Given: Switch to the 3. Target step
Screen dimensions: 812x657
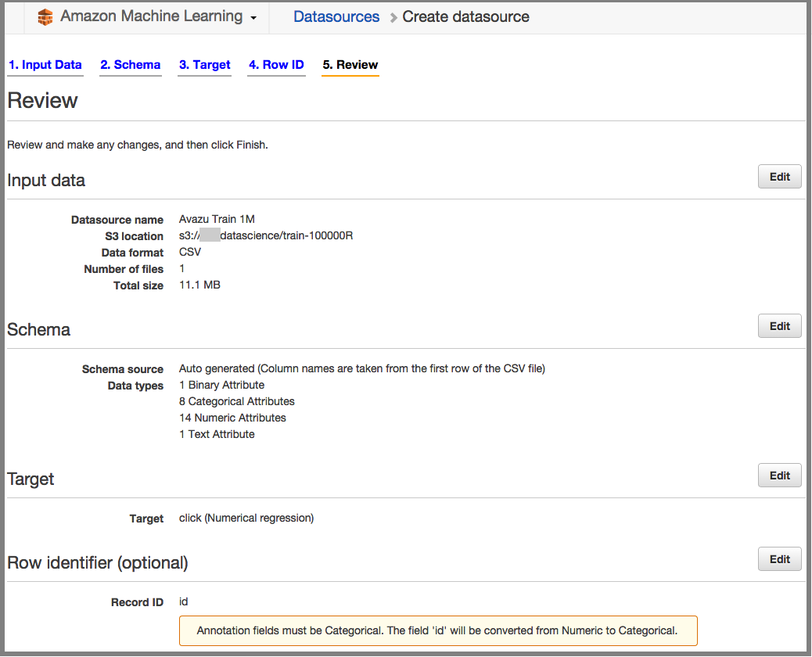Looking at the screenshot, I should pos(204,65).
